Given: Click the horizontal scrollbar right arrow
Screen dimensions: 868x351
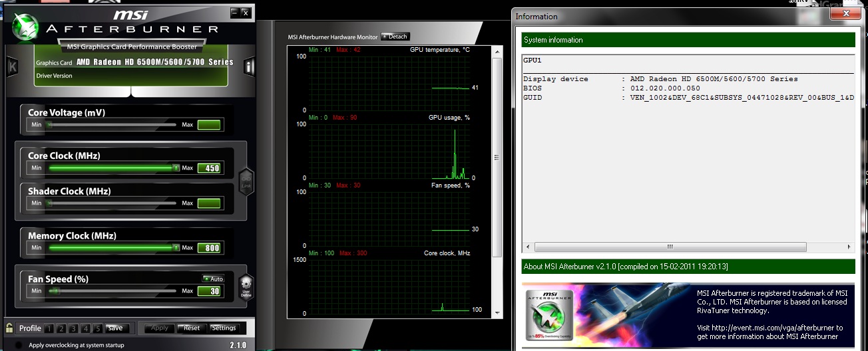Looking at the screenshot, I should [x=849, y=247].
